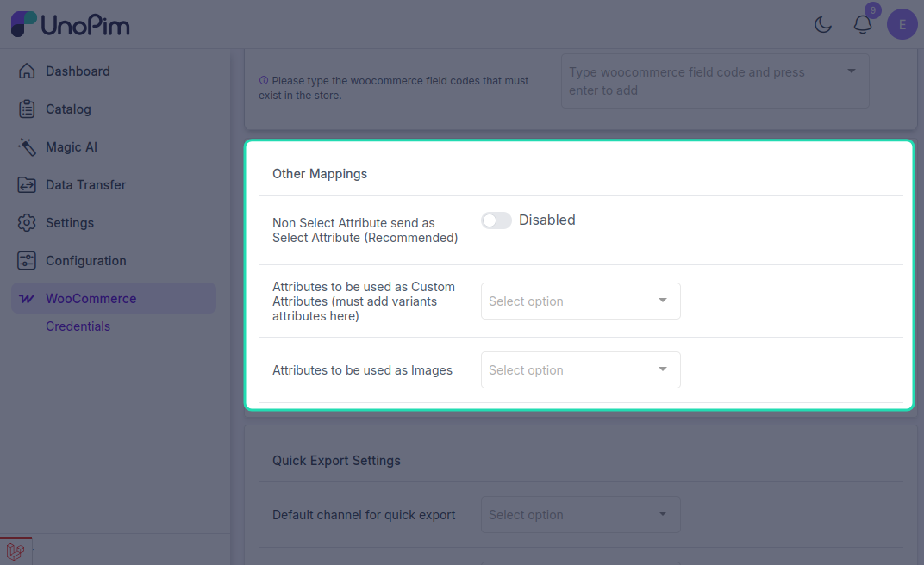This screenshot has width=924, height=565.
Task: Click the Settings gear icon
Action: click(27, 222)
